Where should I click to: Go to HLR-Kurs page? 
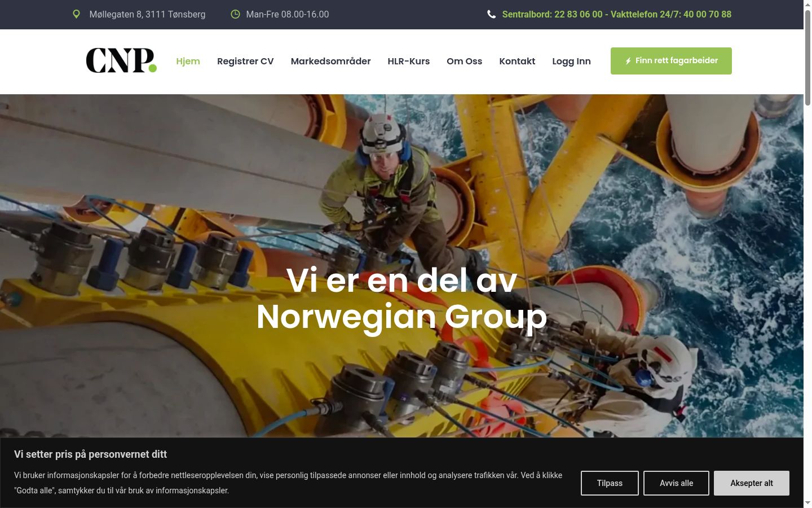click(x=409, y=61)
